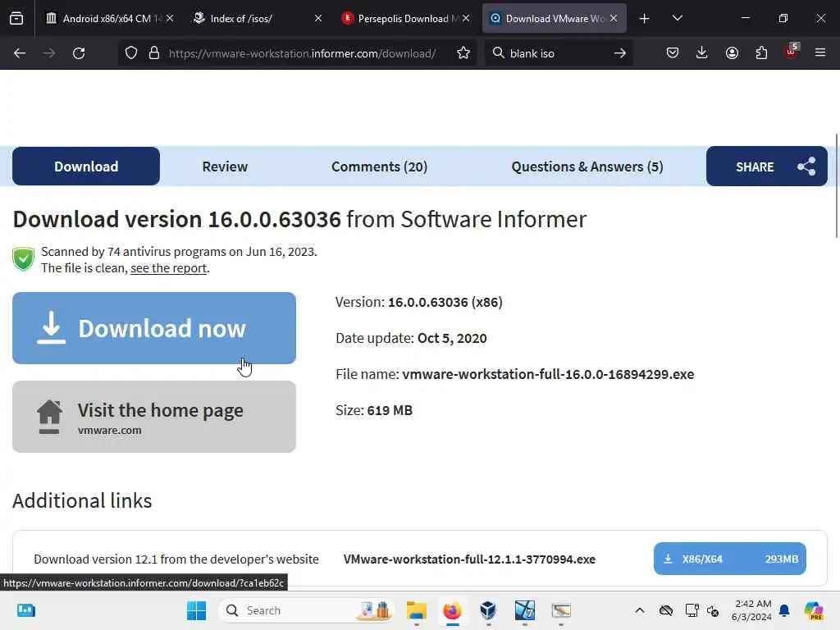Switch to Index of /isos/ tab
The image size is (840, 630).
[x=257, y=19]
